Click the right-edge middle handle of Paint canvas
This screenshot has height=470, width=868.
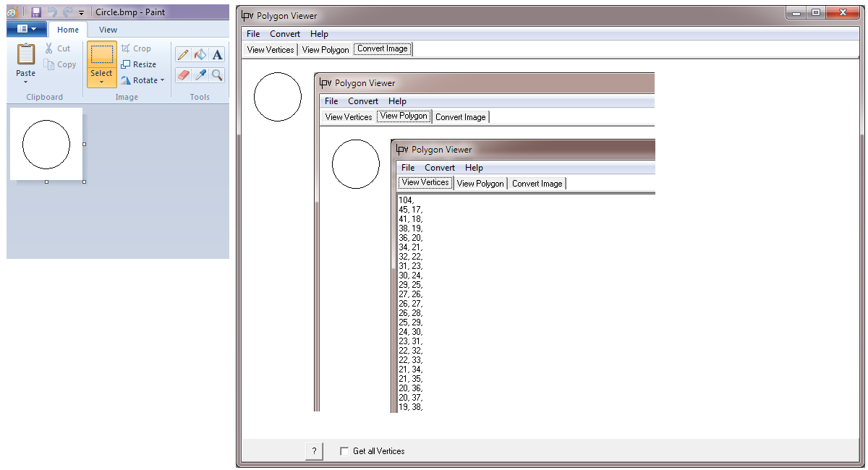pos(84,145)
